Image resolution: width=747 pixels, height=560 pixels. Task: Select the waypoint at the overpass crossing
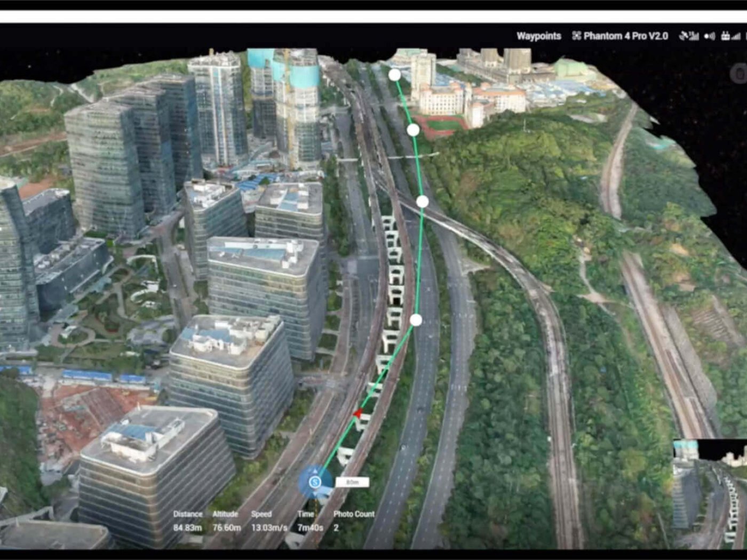click(x=422, y=201)
